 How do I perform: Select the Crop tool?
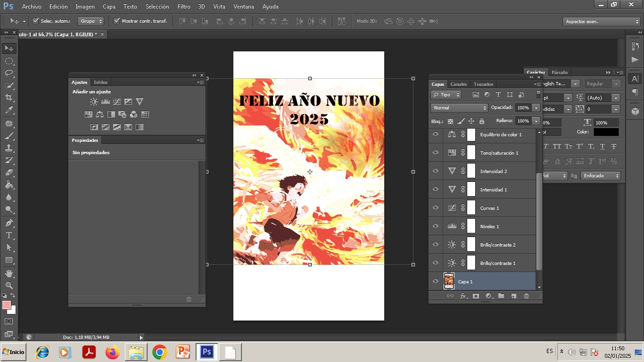coord(9,98)
